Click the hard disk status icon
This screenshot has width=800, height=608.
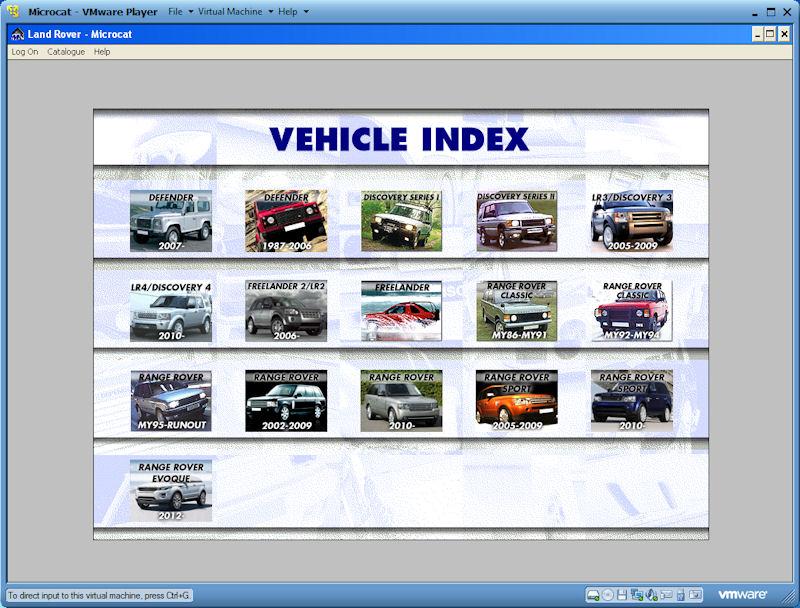pyautogui.click(x=593, y=595)
